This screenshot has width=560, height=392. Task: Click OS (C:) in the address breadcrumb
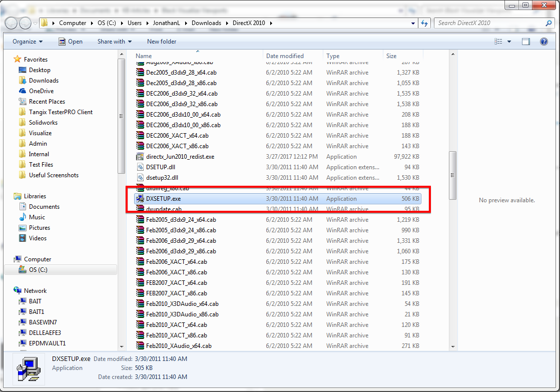click(107, 23)
